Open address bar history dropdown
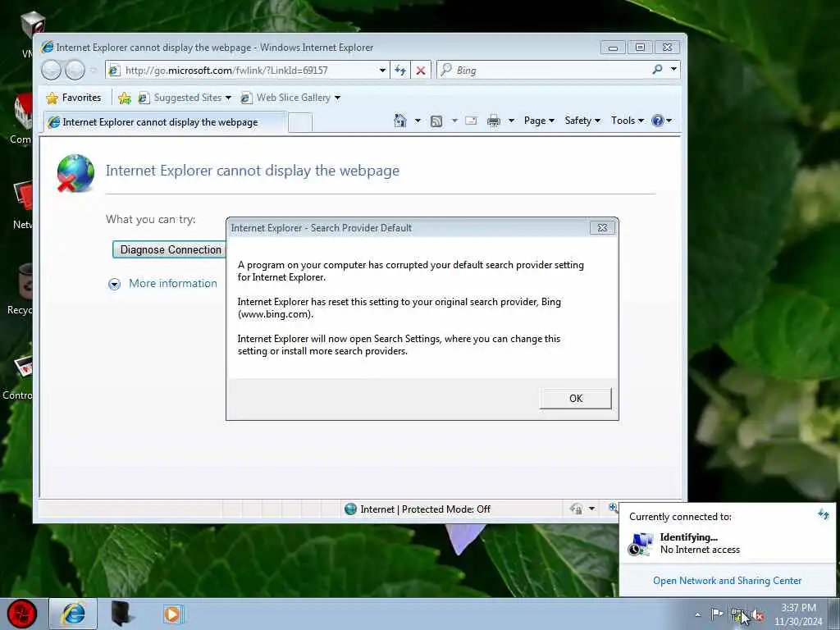The image size is (840, 630). 382,71
